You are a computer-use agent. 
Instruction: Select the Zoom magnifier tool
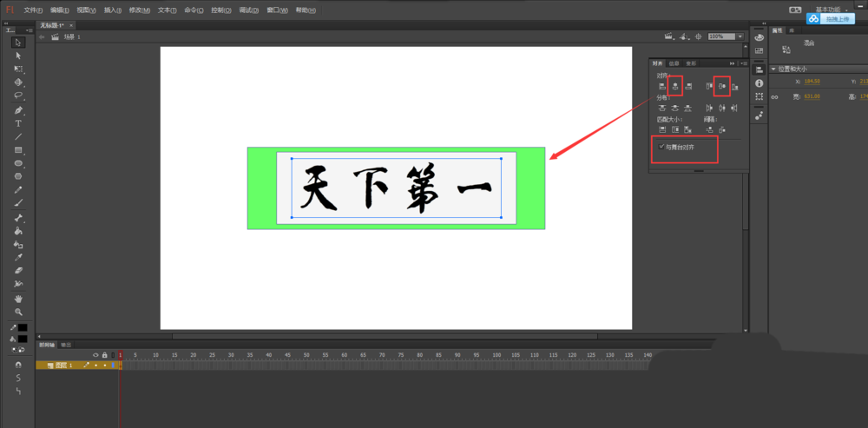click(18, 312)
